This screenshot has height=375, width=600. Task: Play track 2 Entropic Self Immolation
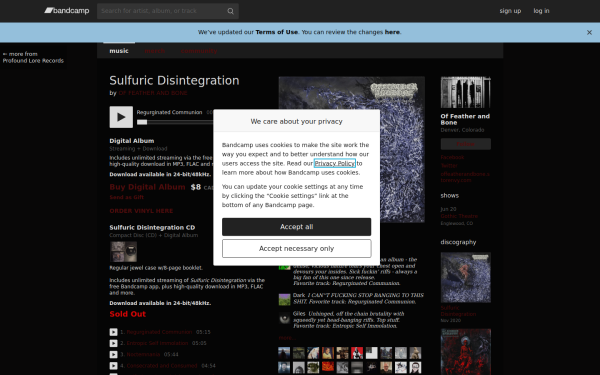click(113, 343)
